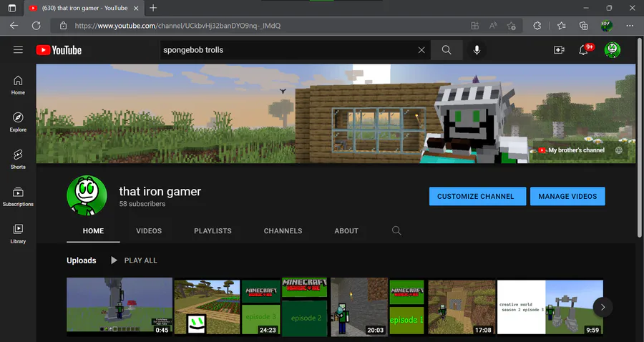Open the 20:03 episode 2 thumbnail
Image resolution: width=644 pixels, height=342 pixels.
(335, 307)
